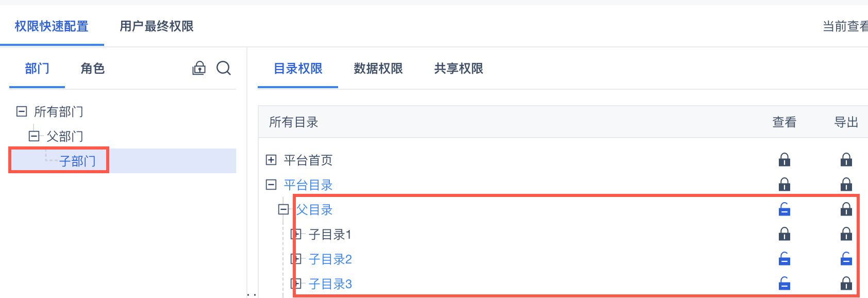The height and width of the screenshot is (298, 868).
Task: Toggle export lock for 平台目录
Action: pyautogui.click(x=846, y=184)
